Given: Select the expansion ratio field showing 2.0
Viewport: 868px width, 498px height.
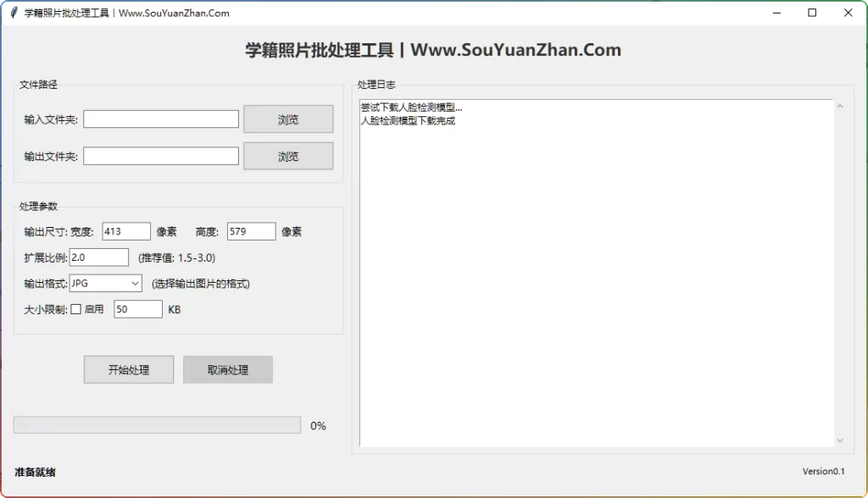Looking at the screenshot, I should (100, 257).
